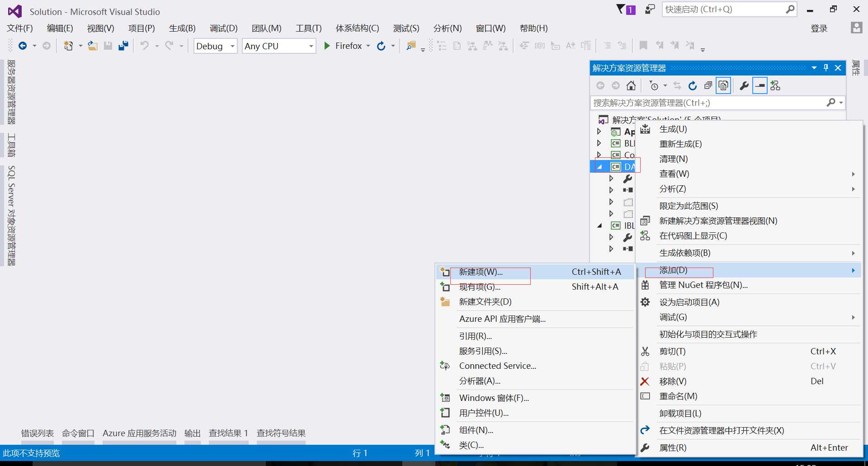This screenshot has width=868, height=466.
Task: Open the 查找结果 1 tab
Action: coord(228,433)
